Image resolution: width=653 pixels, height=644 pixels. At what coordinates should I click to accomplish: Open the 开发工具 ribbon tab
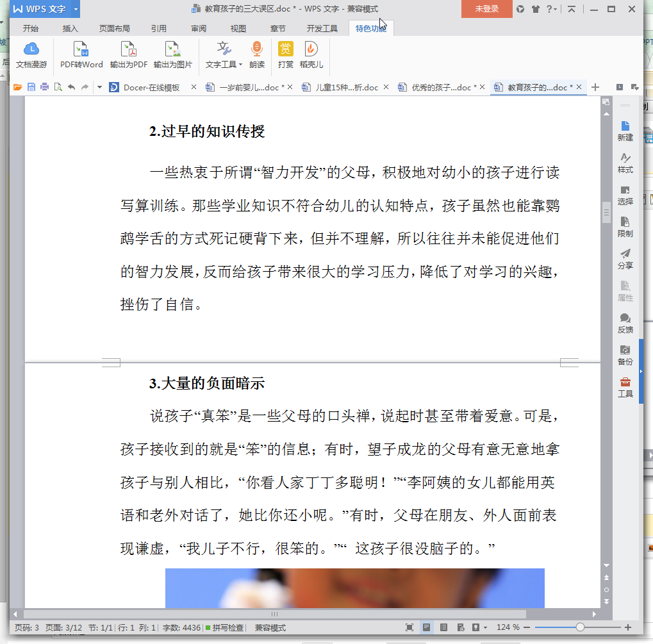tap(322, 28)
